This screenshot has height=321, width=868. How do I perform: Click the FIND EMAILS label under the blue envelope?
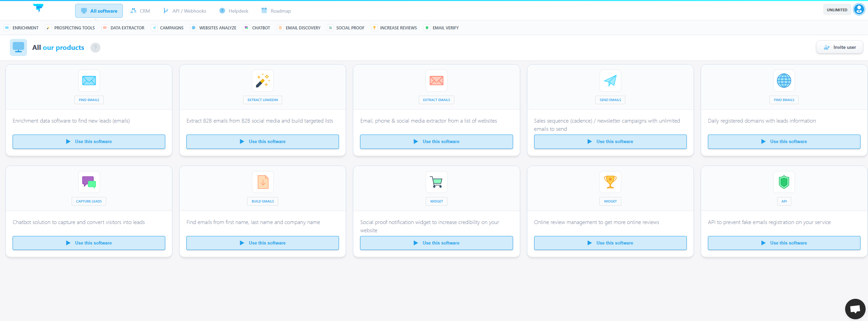click(89, 100)
